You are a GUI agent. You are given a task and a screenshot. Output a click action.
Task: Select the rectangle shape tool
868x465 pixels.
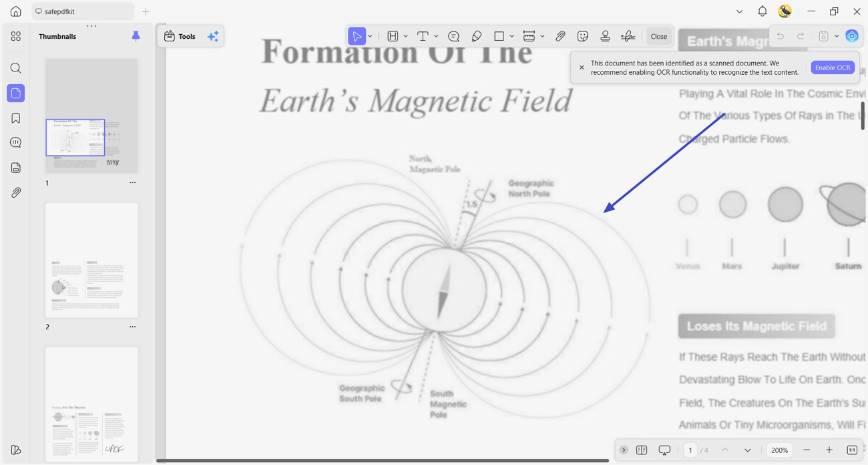pos(499,36)
